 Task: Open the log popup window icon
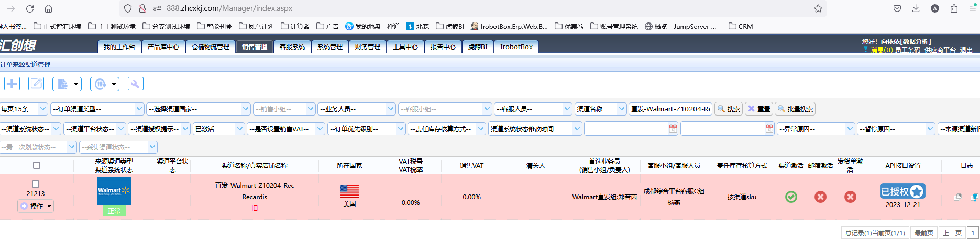click(x=957, y=197)
